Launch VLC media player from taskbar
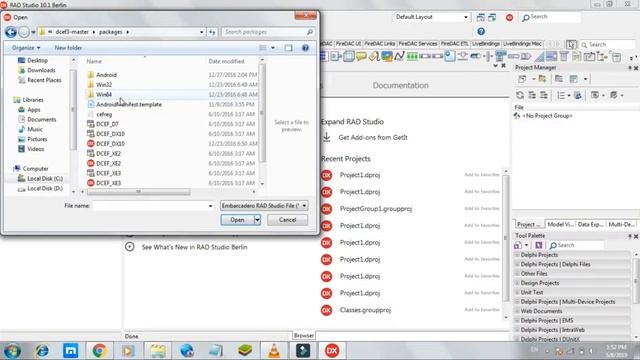 [274, 351]
